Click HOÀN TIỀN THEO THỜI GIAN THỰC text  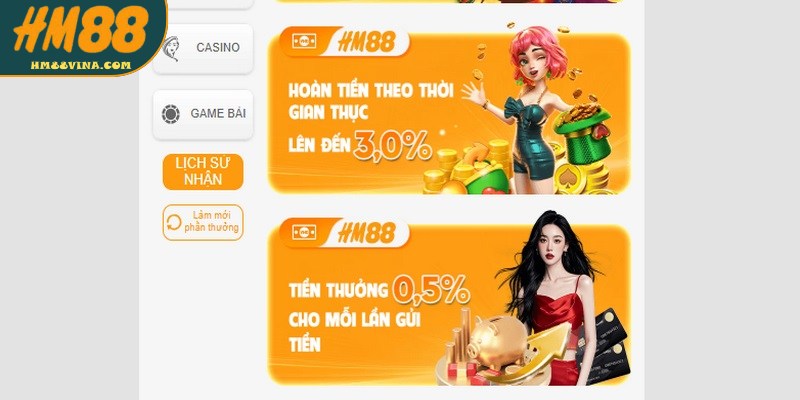371,101
